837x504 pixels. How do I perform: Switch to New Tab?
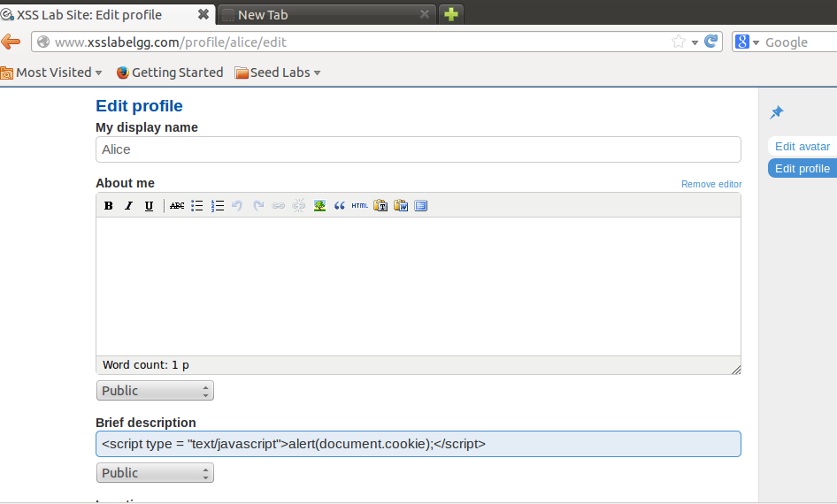coord(326,14)
